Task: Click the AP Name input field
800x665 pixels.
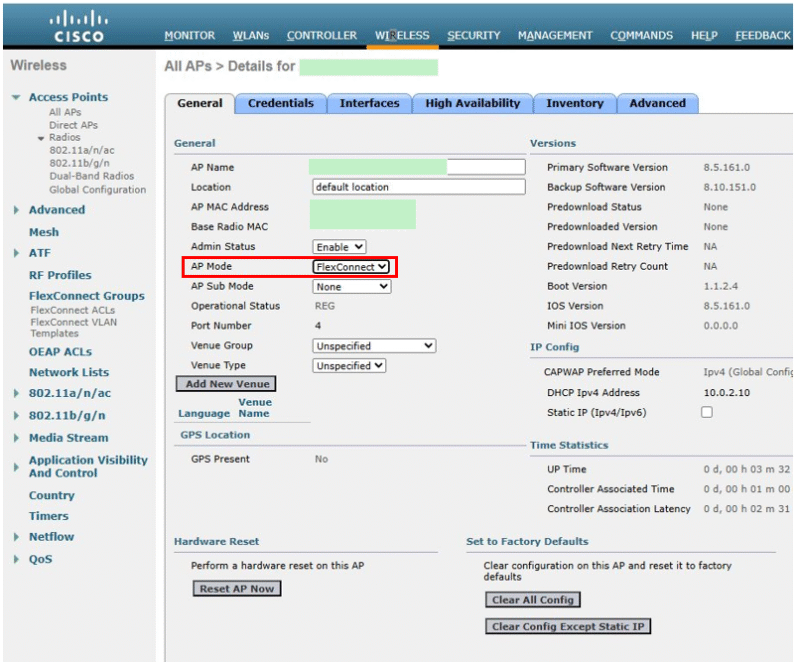Action: click(x=417, y=167)
